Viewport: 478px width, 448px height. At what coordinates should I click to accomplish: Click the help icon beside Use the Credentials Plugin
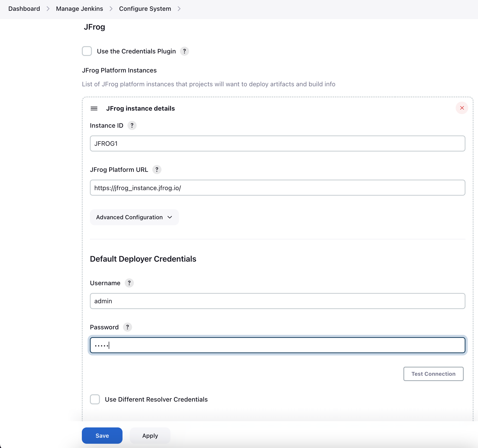185,51
